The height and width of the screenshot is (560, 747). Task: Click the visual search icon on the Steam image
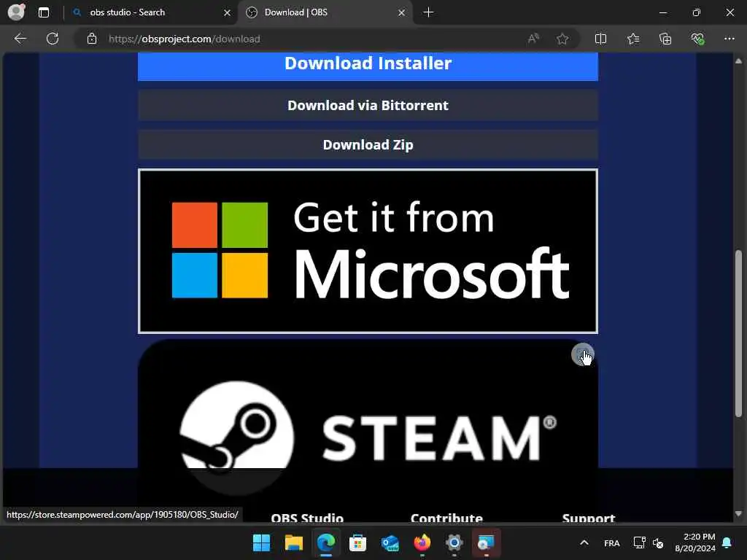[x=583, y=354]
